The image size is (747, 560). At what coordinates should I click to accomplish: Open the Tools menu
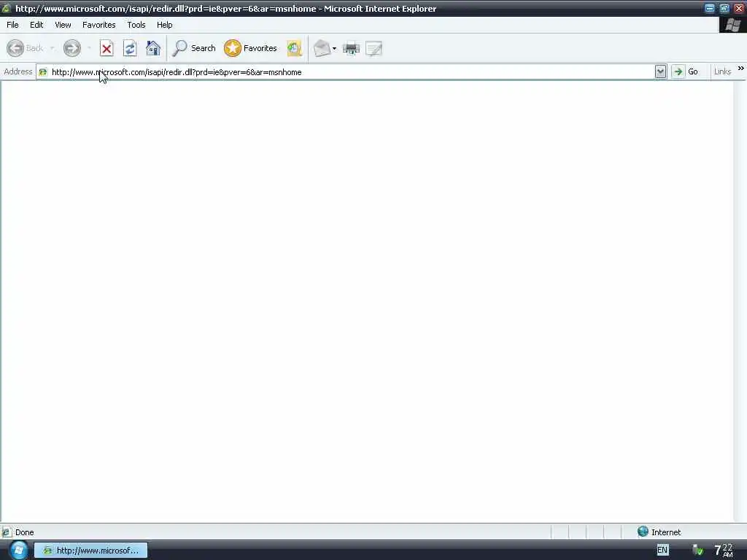(x=136, y=25)
